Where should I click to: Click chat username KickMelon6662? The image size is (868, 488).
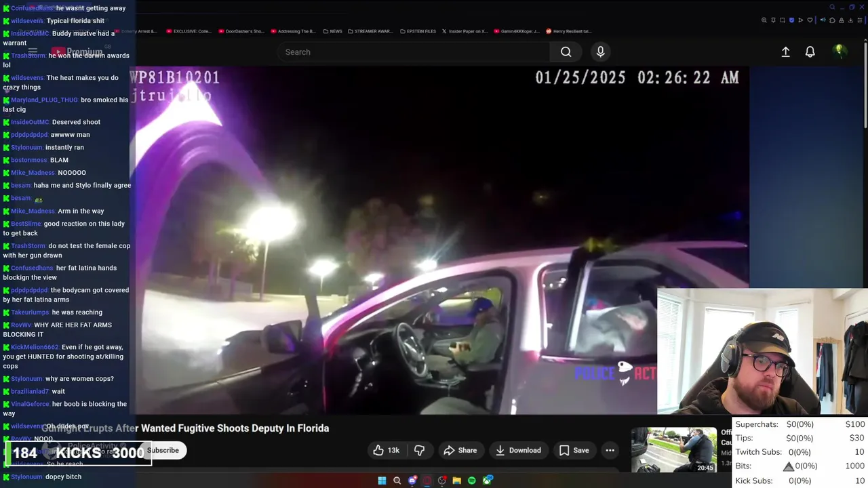[35, 347]
